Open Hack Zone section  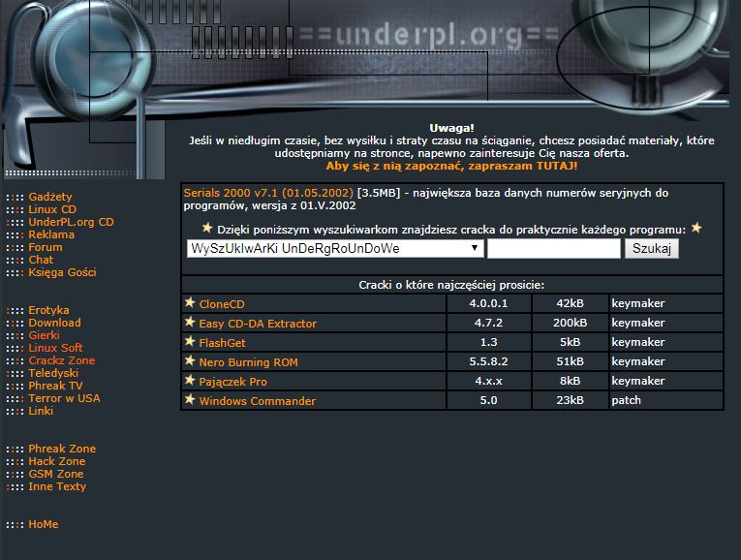click(57, 461)
